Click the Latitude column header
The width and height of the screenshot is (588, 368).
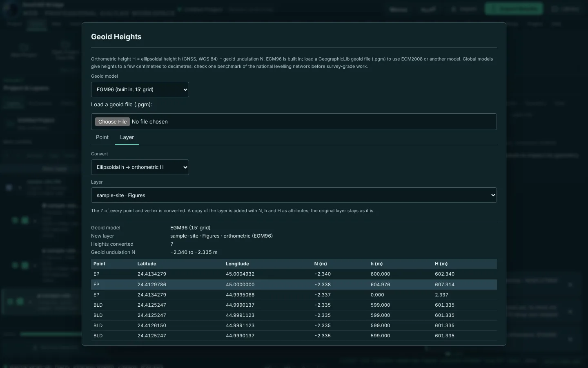(147, 264)
